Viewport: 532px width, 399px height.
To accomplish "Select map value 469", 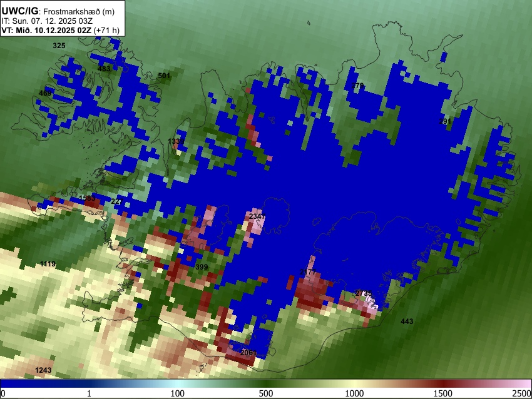I will 46,93.
